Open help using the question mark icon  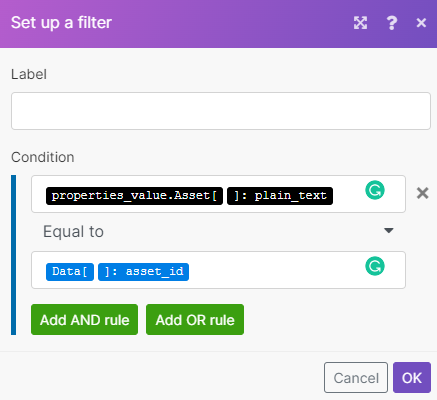click(x=392, y=23)
